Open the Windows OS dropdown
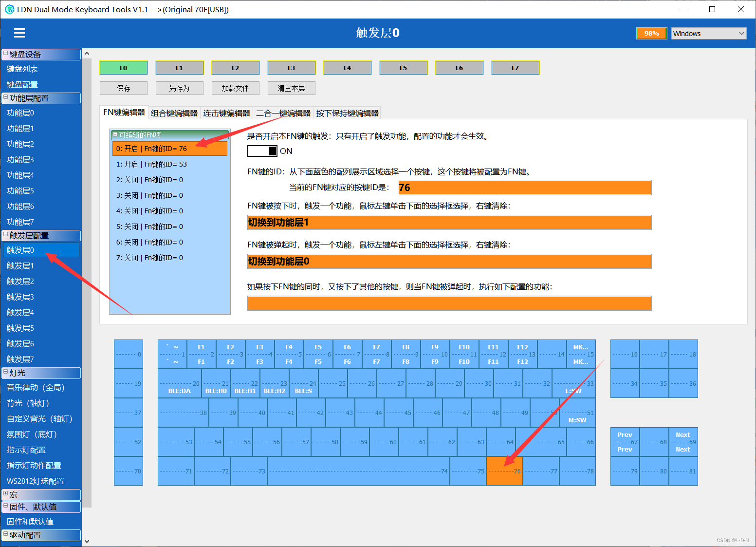 (x=709, y=33)
